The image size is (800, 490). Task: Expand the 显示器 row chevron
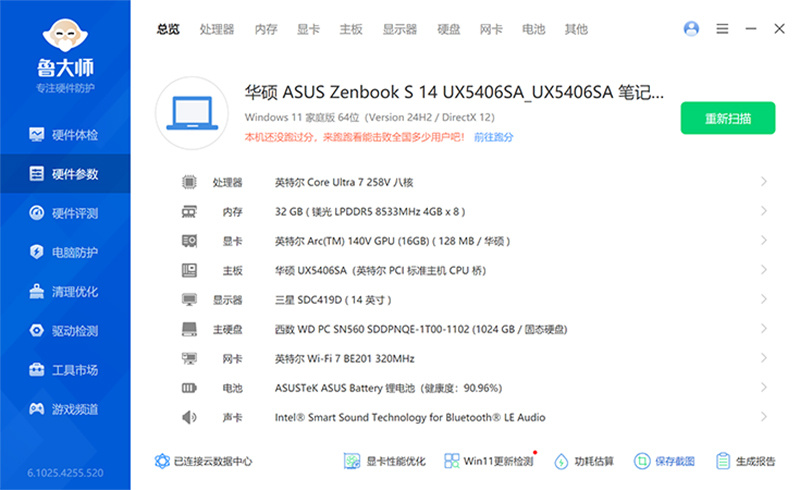tap(764, 299)
